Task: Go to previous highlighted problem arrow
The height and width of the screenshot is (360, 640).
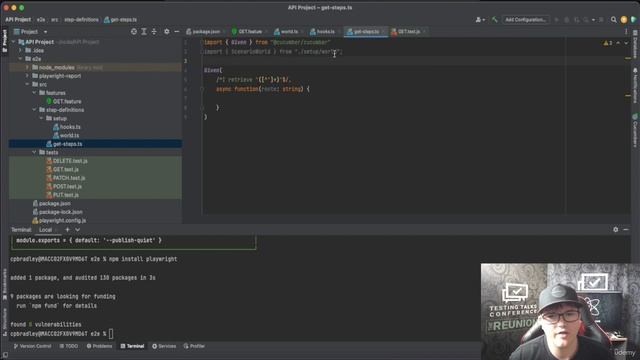Action: [618, 43]
